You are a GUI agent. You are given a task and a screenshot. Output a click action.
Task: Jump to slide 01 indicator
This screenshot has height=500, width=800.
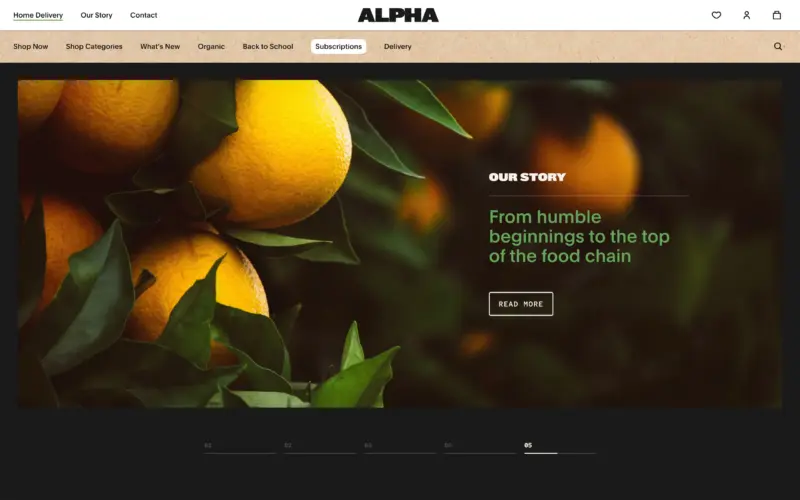[240, 448]
